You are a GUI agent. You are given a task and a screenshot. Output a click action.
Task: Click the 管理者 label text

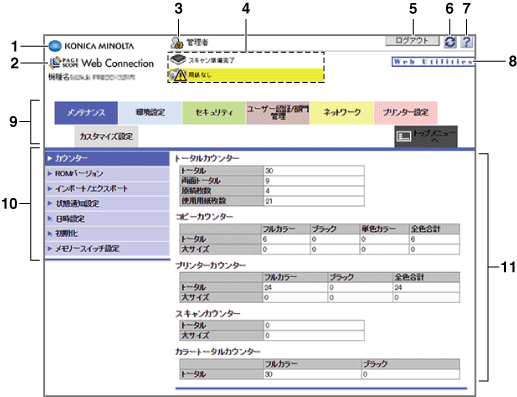pos(197,42)
